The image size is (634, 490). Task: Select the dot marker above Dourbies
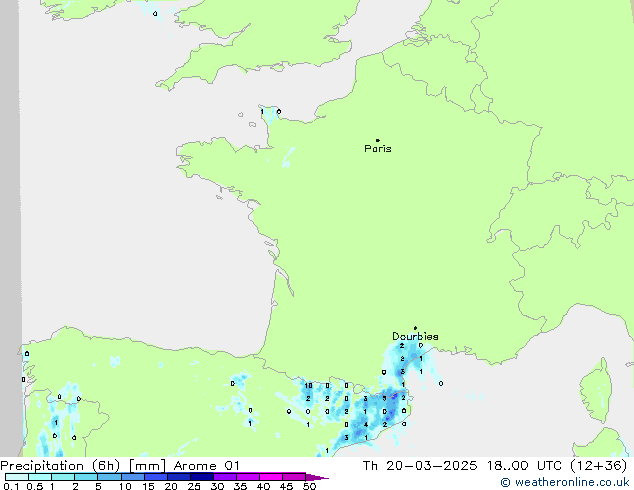415,328
